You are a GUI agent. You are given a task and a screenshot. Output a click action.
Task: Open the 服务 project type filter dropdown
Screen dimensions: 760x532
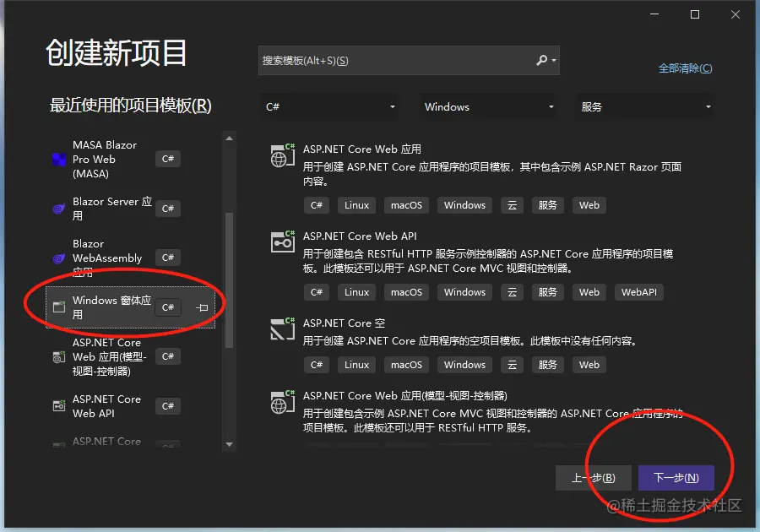tap(644, 106)
